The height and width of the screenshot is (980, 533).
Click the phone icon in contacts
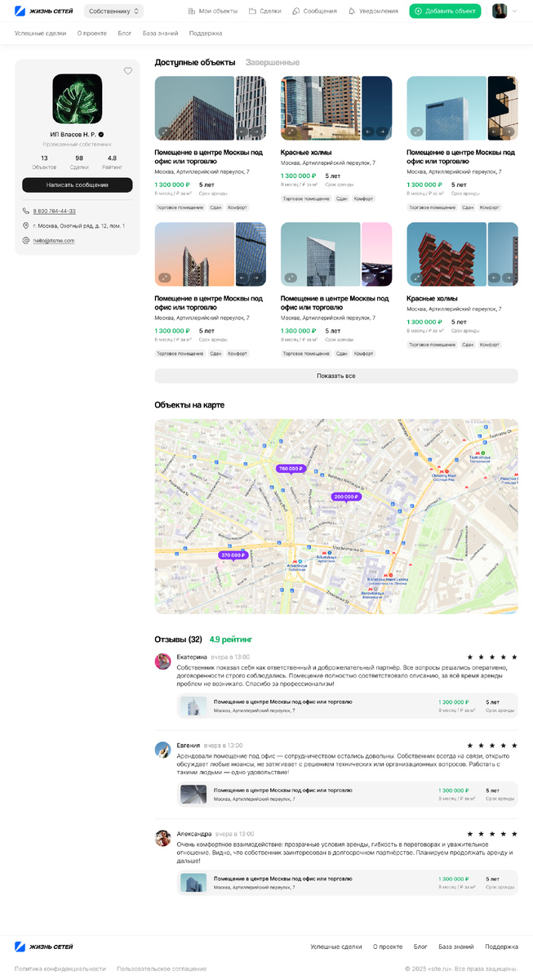click(x=26, y=211)
